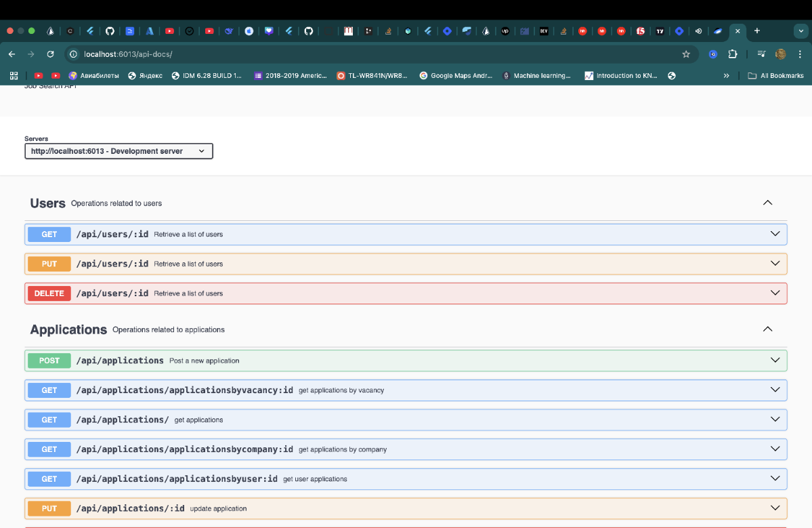The height and width of the screenshot is (528, 812).
Task: Reload the page with the refresh icon
Action: point(50,54)
